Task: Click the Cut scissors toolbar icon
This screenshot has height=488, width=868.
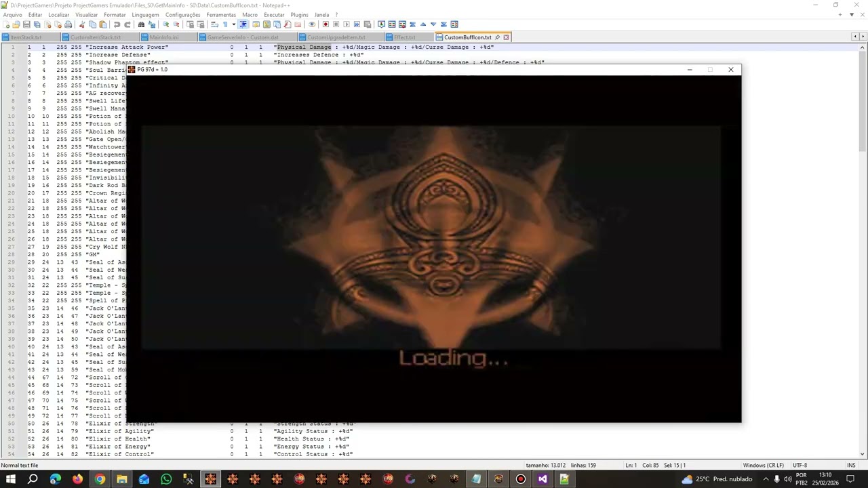Action: (82, 25)
